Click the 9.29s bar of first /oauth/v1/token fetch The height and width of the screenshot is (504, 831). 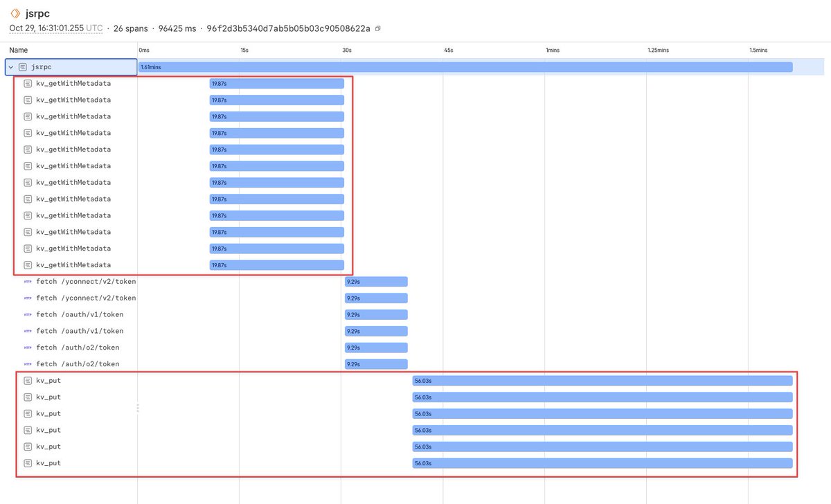coord(376,315)
